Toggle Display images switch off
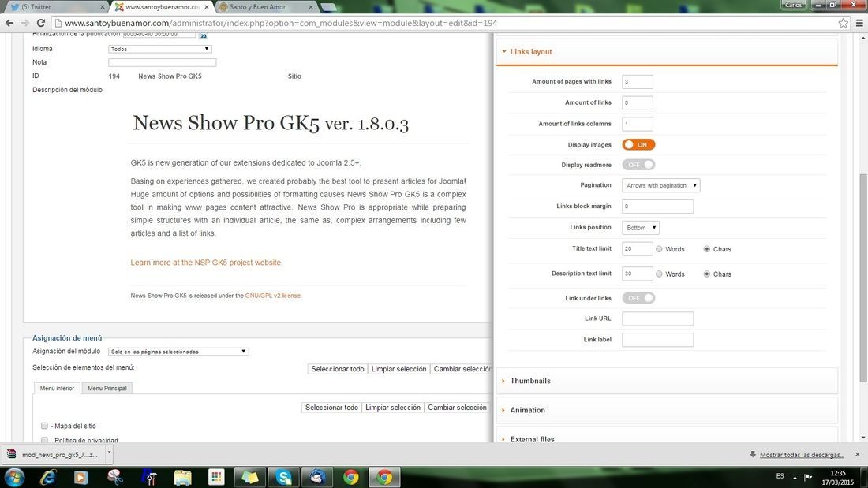 pos(638,144)
